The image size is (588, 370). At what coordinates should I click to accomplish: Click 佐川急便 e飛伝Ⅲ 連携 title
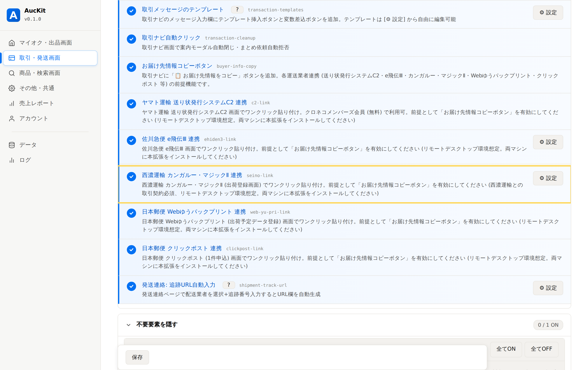point(171,139)
